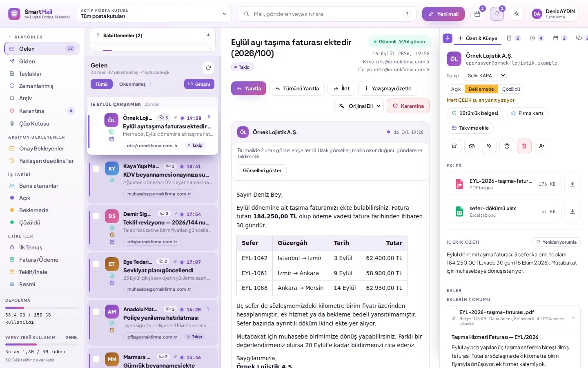This screenshot has height=368, width=588.
Task: Pin the Örnek Lojistik mail in the list
Action: coord(209,118)
